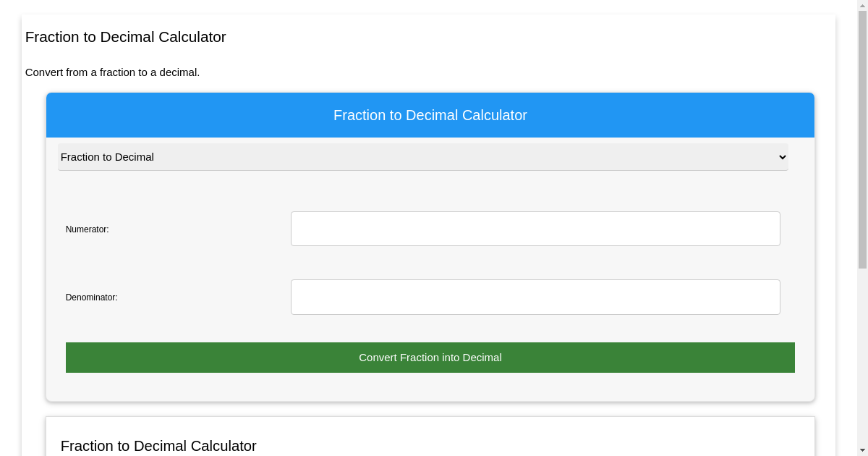Click the blue calculator header banner
The image size is (868, 456).
(430, 115)
